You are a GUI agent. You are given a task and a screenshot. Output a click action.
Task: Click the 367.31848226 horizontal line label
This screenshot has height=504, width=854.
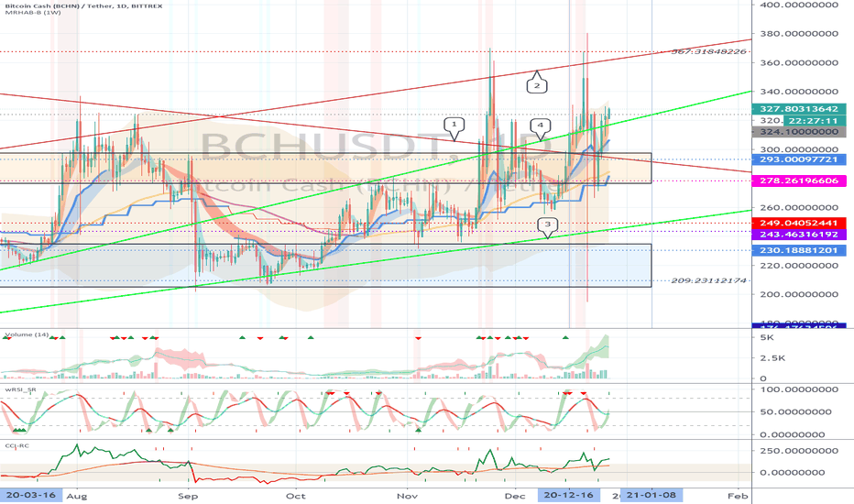point(708,51)
